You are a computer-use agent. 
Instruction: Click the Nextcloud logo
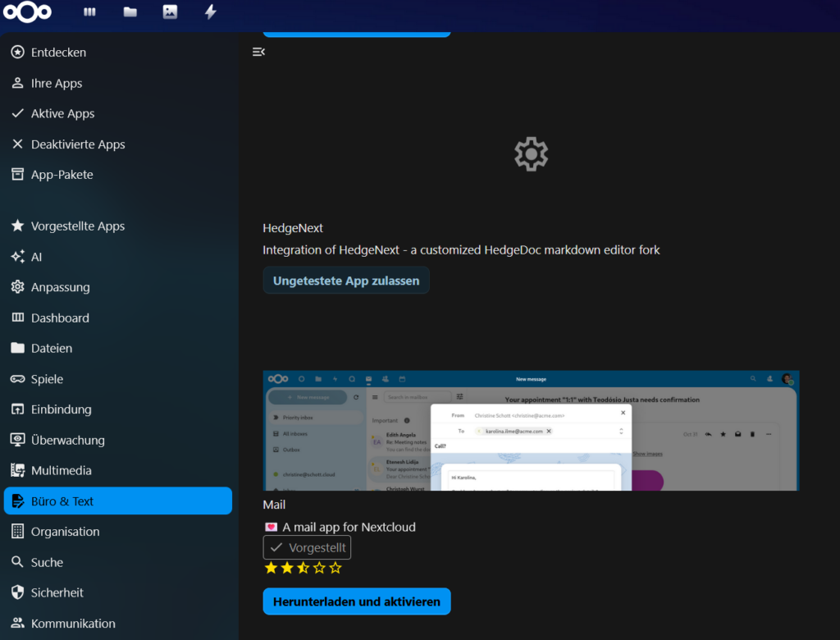27,12
